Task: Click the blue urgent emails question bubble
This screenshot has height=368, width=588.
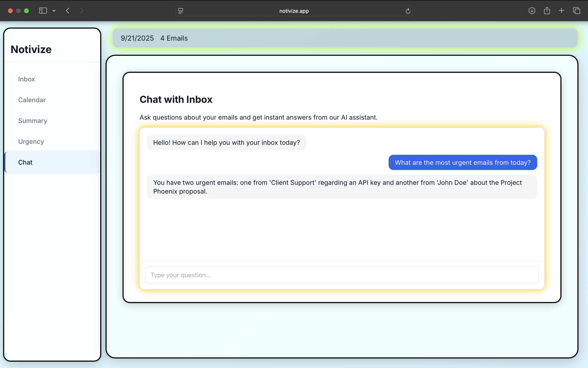Action: 462,162
